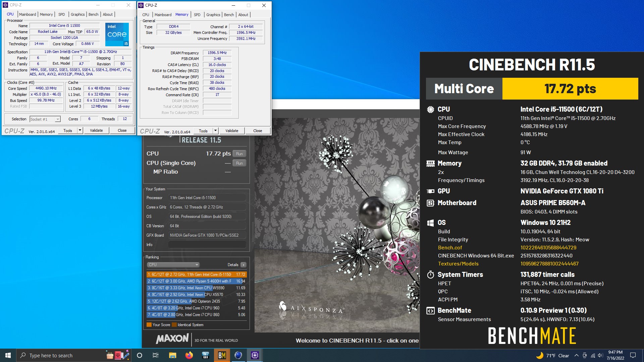Viewport: 644px width, 362px height.
Task: Open the volume control in system tray
Action: click(600, 355)
